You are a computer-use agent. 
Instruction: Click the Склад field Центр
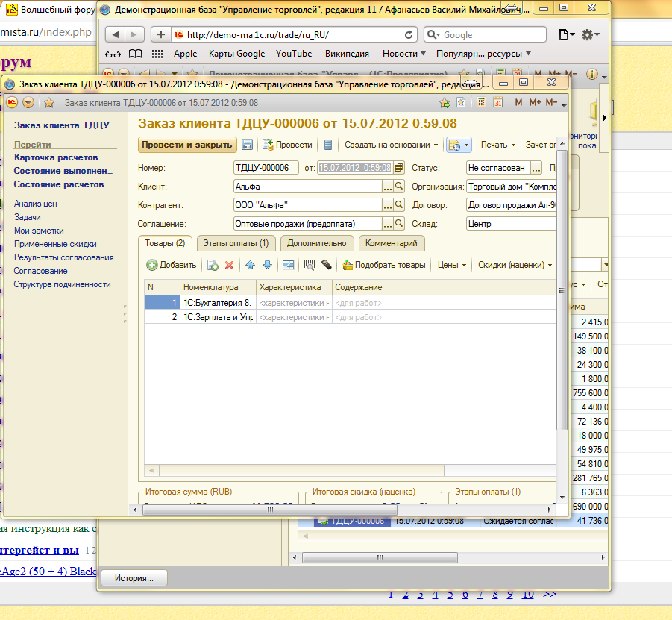tap(511, 224)
